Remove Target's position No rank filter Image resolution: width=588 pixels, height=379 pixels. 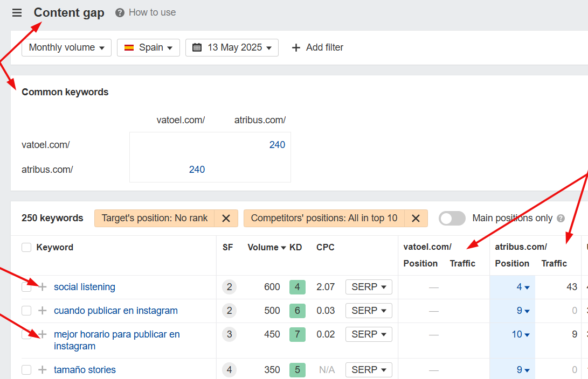pyautogui.click(x=226, y=218)
